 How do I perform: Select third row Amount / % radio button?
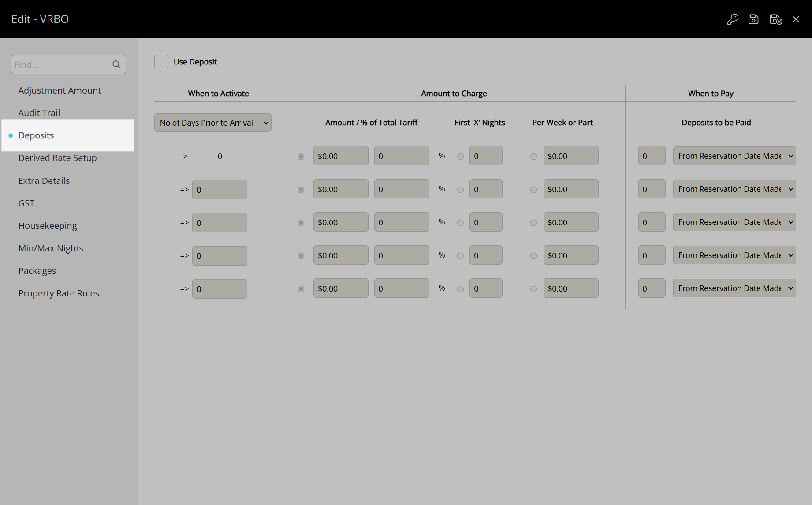point(301,223)
